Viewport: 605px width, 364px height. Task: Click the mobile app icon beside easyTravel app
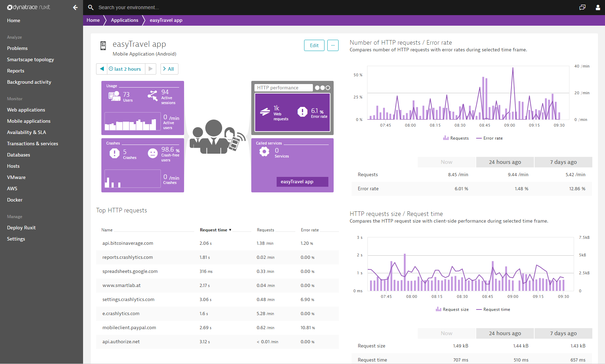tap(103, 46)
